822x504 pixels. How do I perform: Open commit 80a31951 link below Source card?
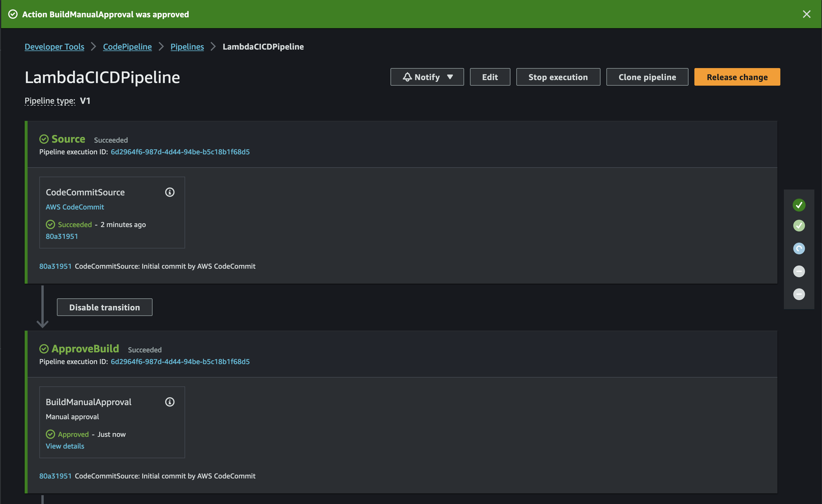(x=55, y=266)
